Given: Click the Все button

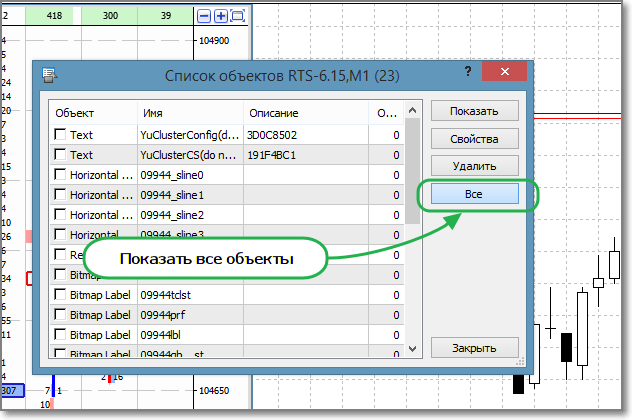Looking at the screenshot, I should point(474,194).
